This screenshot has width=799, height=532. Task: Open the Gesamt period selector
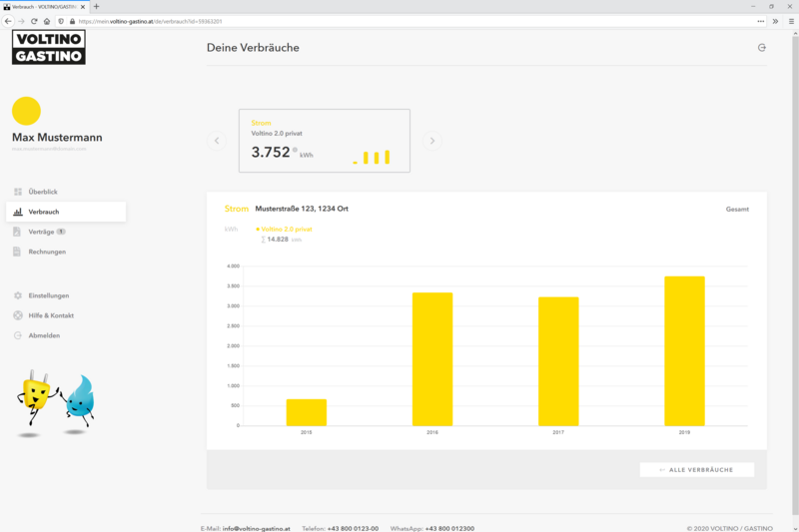tap(737, 210)
